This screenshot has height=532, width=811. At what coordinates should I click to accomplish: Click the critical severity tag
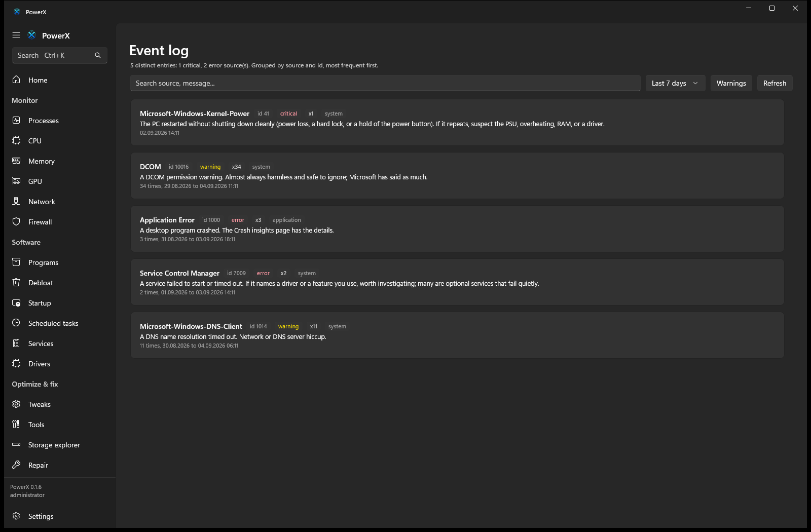pos(288,113)
